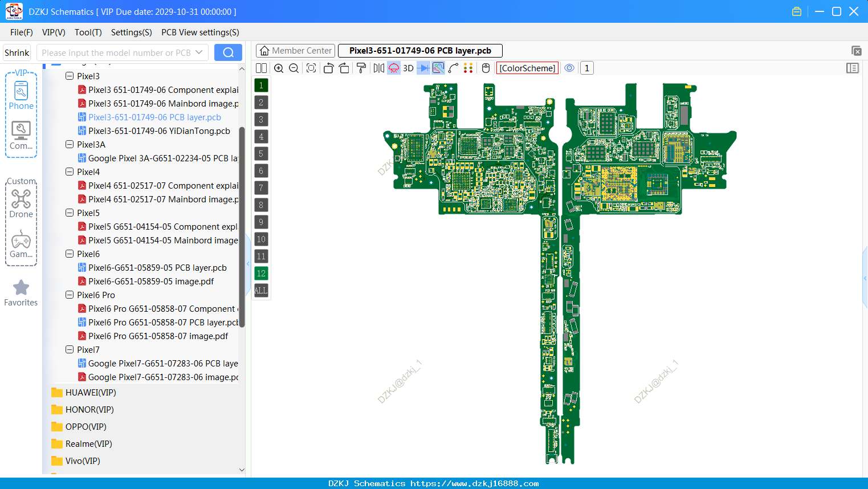Open the dzkj16888.com link in status bar
This screenshot has height=489, width=868.
click(474, 483)
